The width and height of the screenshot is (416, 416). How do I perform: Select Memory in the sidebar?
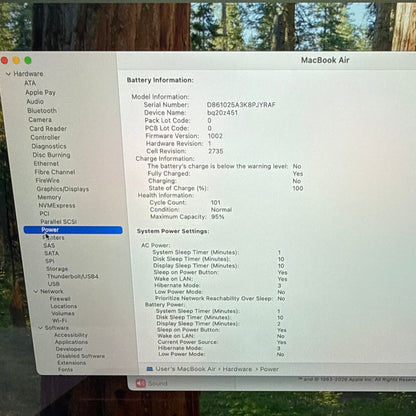tap(49, 197)
